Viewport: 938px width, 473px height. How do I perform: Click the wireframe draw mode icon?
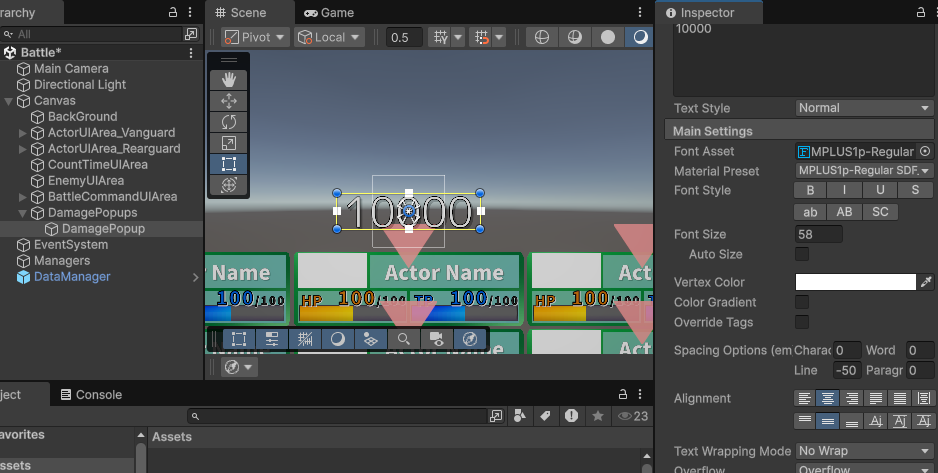pyautogui.click(x=542, y=37)
